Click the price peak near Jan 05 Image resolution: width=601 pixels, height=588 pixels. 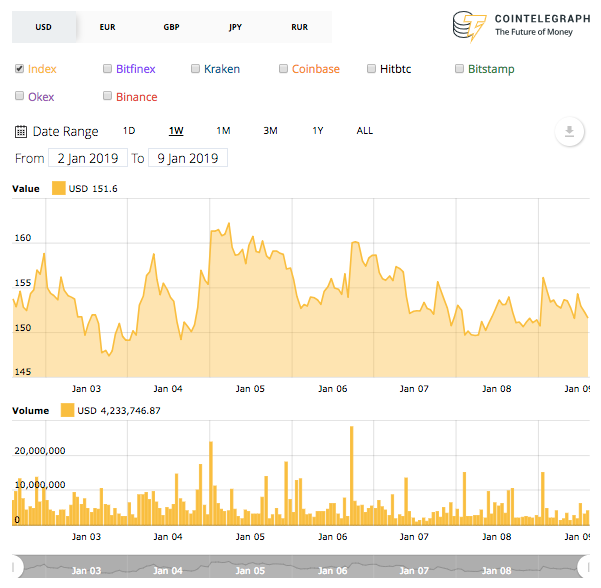(x=229, y=223)
